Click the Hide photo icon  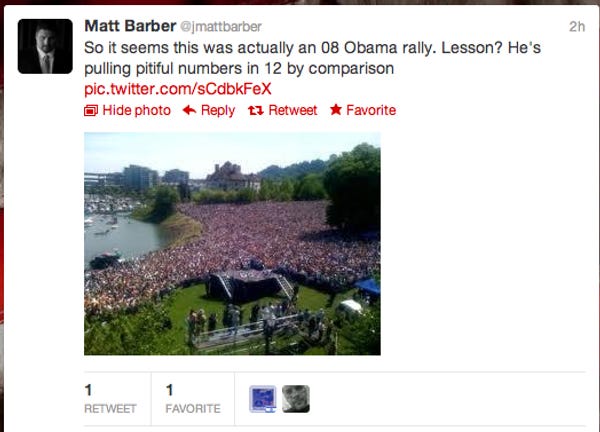91,110
